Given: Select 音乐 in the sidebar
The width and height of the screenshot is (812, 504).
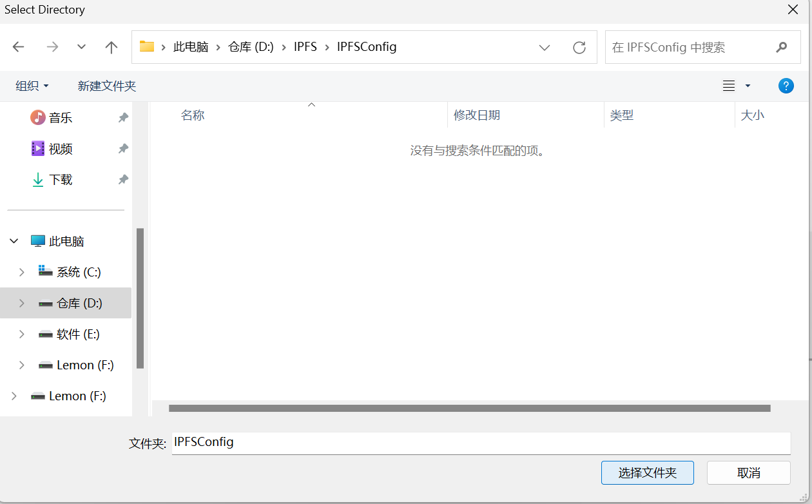Looking at the screenshot, I should (x=59, y=117).
